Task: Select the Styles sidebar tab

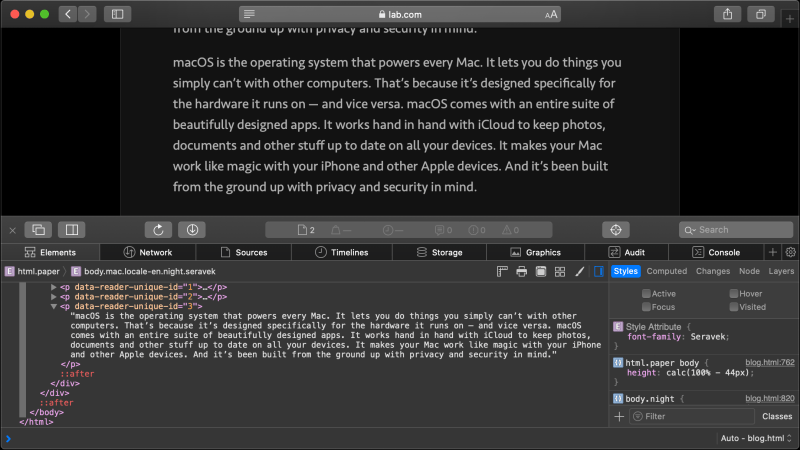Action: coord(626,271)
